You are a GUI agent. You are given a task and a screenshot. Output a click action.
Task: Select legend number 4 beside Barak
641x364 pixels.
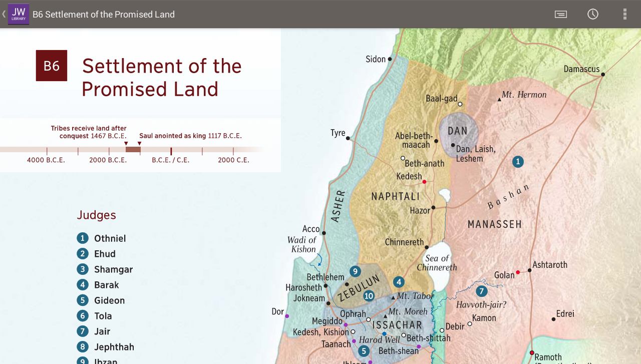point(83,285)
